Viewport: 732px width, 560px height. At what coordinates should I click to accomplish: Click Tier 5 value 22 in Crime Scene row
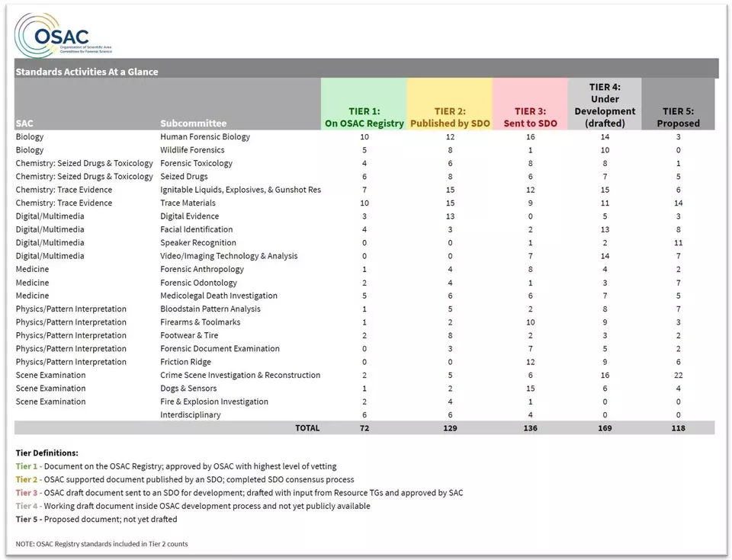pos(679,375)
